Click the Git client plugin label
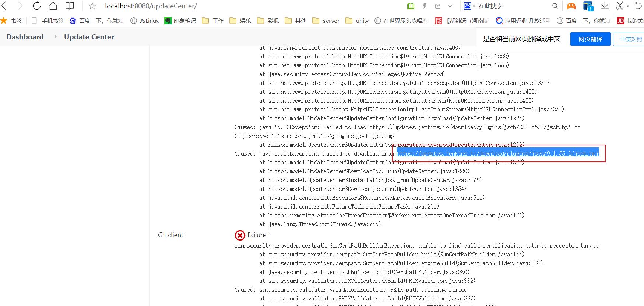644x306 pixels. [170, 235]
